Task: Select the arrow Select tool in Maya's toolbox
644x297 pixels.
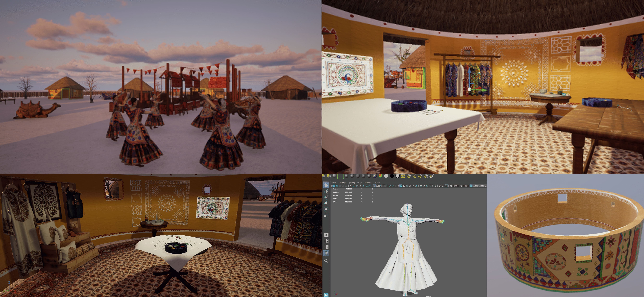Action: [326, 185]
